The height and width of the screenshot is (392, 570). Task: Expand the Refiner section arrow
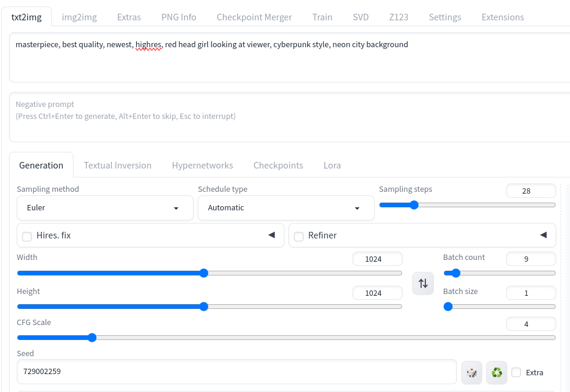[x=544, y=235]
